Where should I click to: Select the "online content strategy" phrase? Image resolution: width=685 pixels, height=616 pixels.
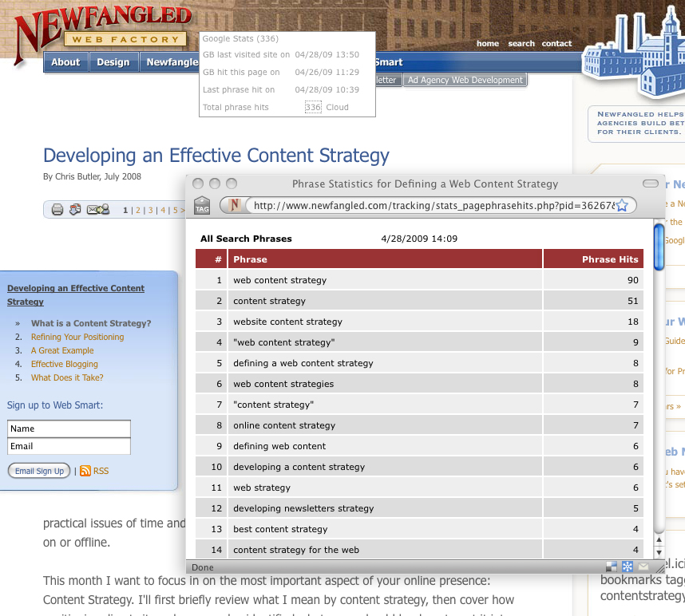click(284, 425)
